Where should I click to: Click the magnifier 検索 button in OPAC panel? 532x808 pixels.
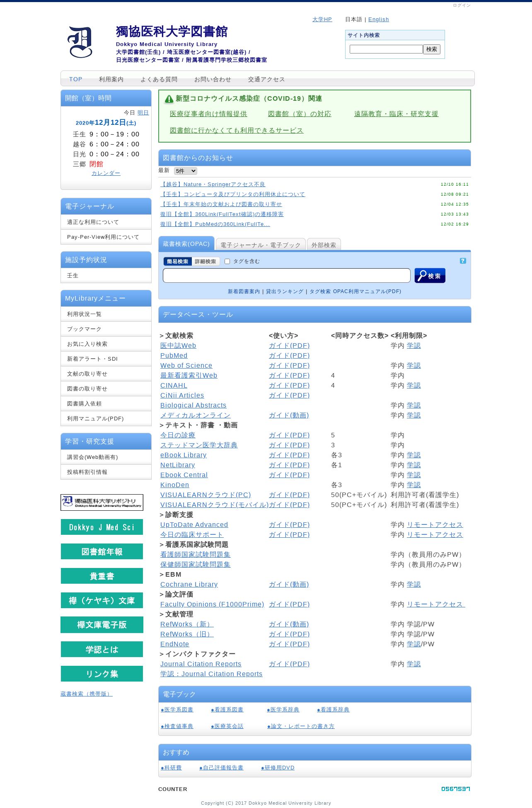coord(430,276)
